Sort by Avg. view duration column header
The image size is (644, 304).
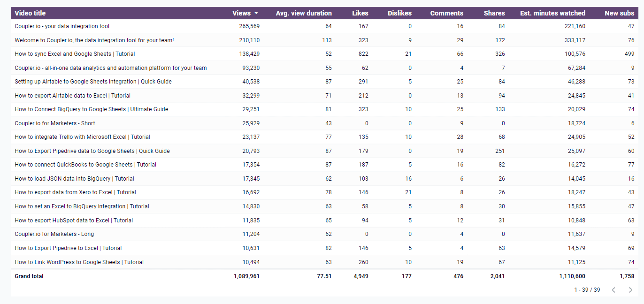pyautogui.click(x=304, y=13)
